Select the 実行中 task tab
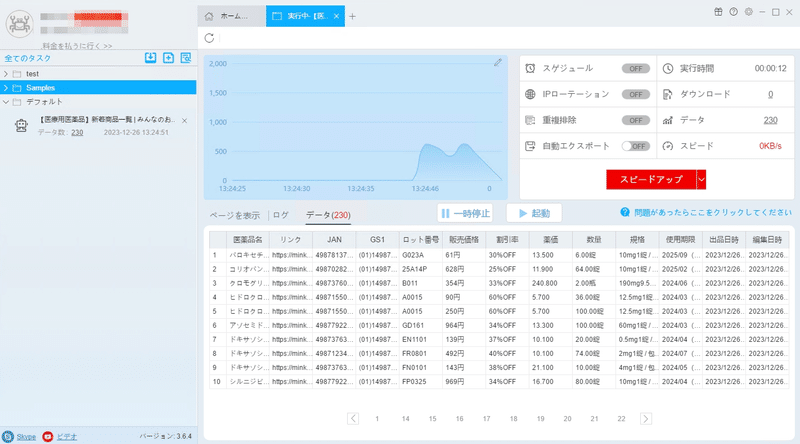Image resolution: width=800 pixels, height=444 pixels. coord(305,16)
